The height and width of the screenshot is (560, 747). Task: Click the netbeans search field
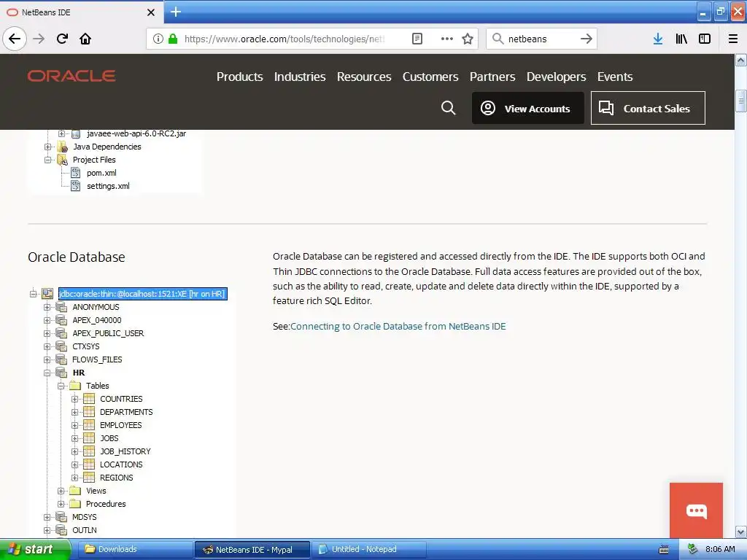click(541, 39)
